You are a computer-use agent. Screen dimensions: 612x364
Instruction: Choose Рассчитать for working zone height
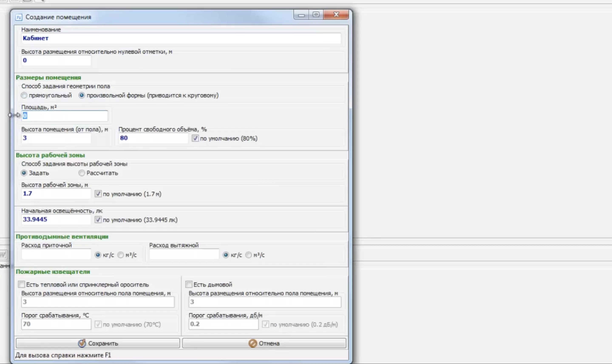[x=82, y=173]
